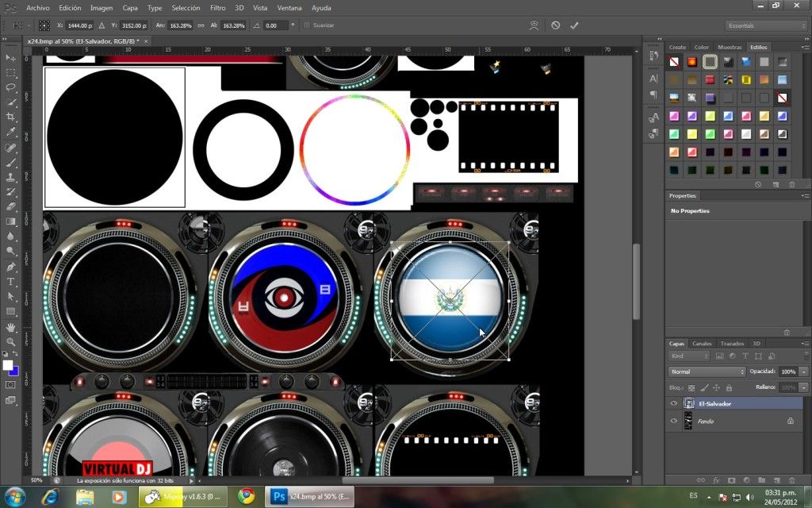The width and height of the screenshot is (812, 508).
Task: Add layer style fx button
Action: [x=716, y=480]
